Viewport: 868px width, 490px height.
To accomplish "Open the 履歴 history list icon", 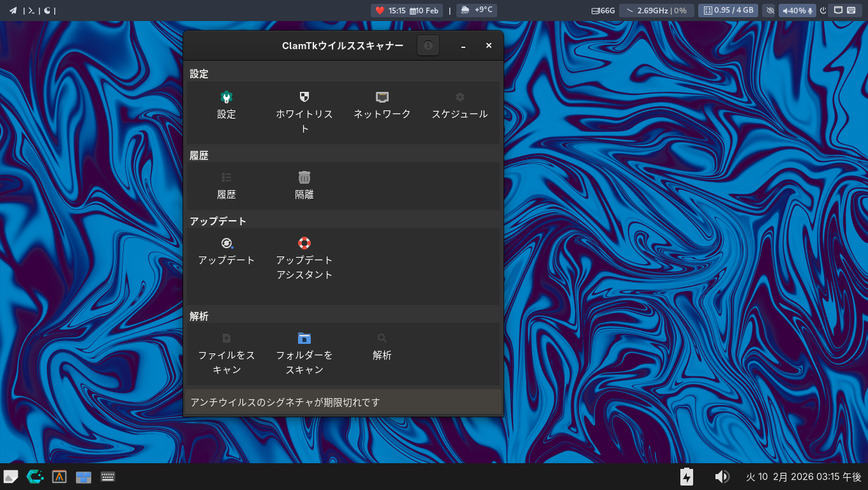I will pyautogui.click(x=227, y=178).
